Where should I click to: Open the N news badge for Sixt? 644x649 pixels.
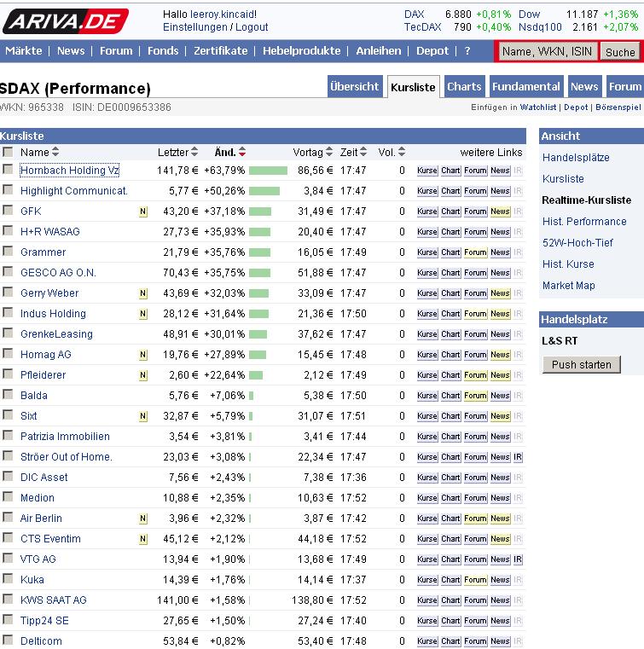[x=143, y=416]
